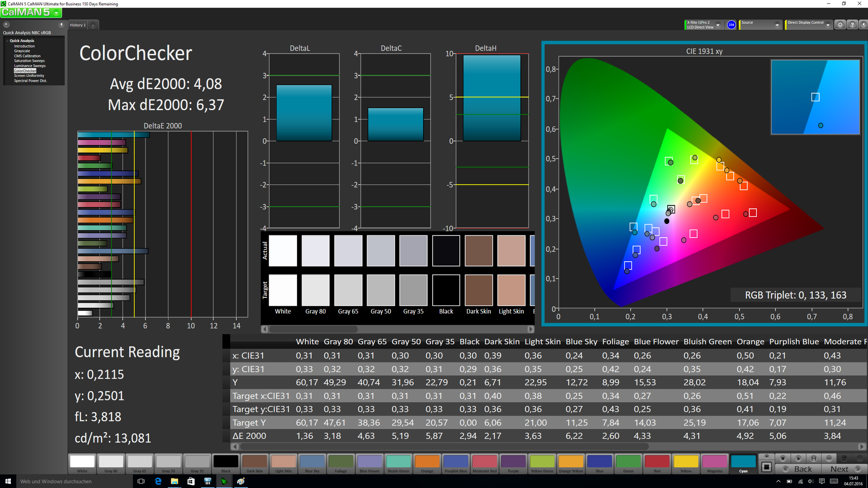Open Microsoft Edge from taskbar
The height and width of the screenshot is (488, 868).
click(x=158, y=481)
